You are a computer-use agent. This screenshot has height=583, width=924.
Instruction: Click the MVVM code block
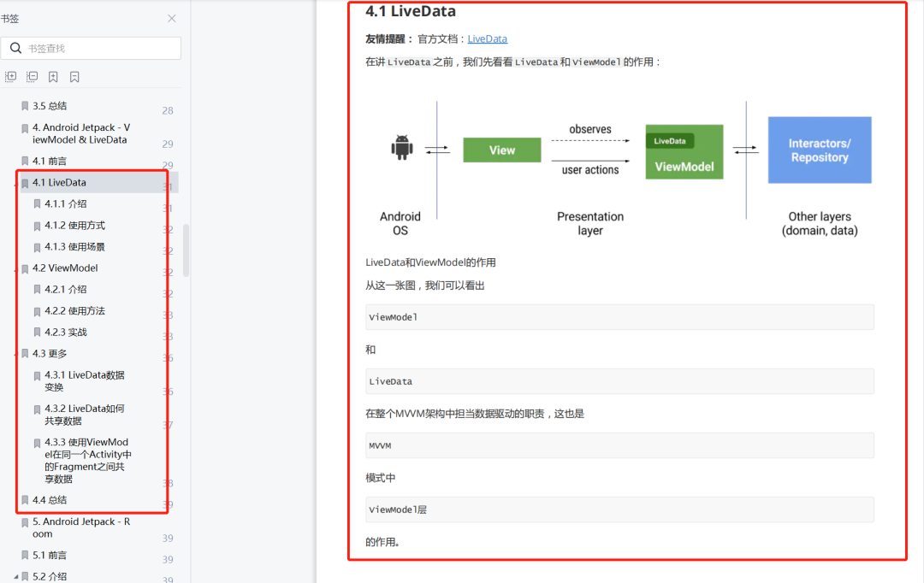tap(619, 445)
